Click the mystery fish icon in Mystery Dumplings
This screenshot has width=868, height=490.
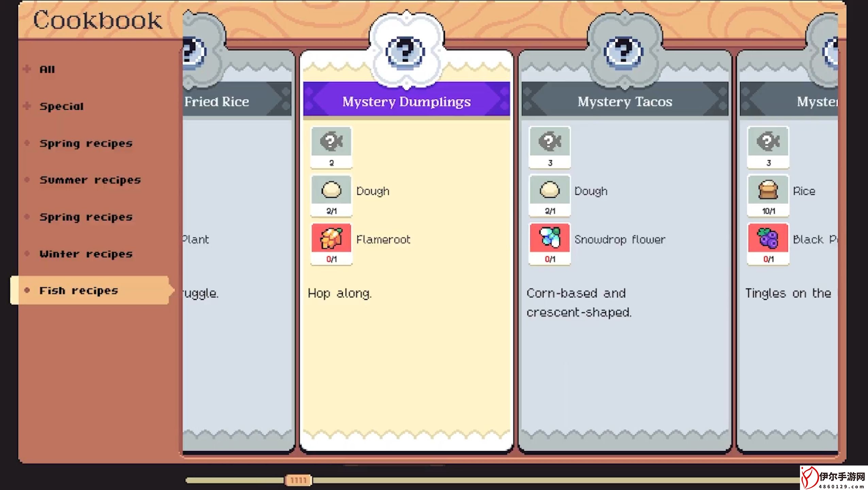(332, 141)
